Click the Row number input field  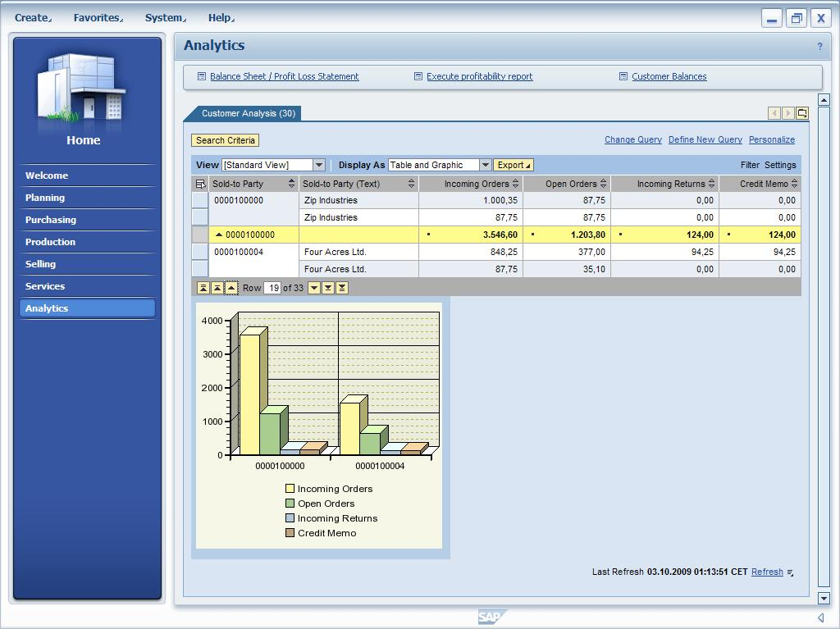[272, 288]
